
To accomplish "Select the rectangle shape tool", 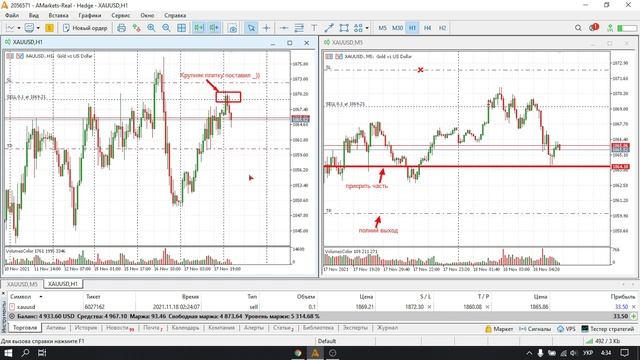I will pyautogui.click(x=344, y=28).
